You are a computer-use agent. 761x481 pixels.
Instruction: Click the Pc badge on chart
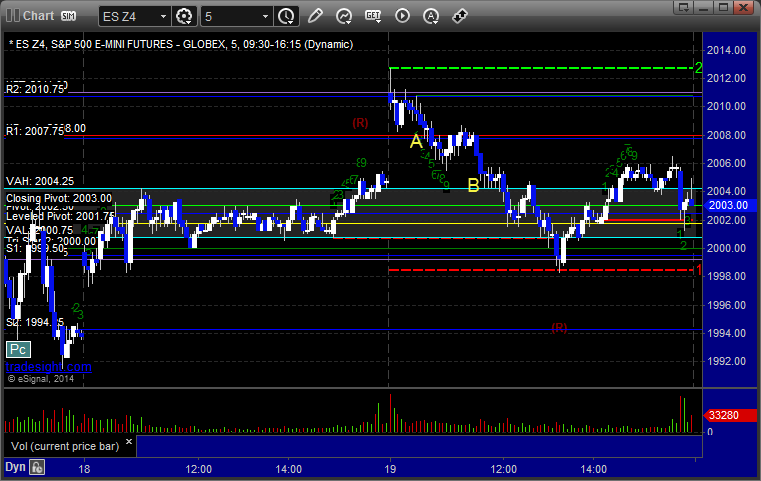pos(18,349)
